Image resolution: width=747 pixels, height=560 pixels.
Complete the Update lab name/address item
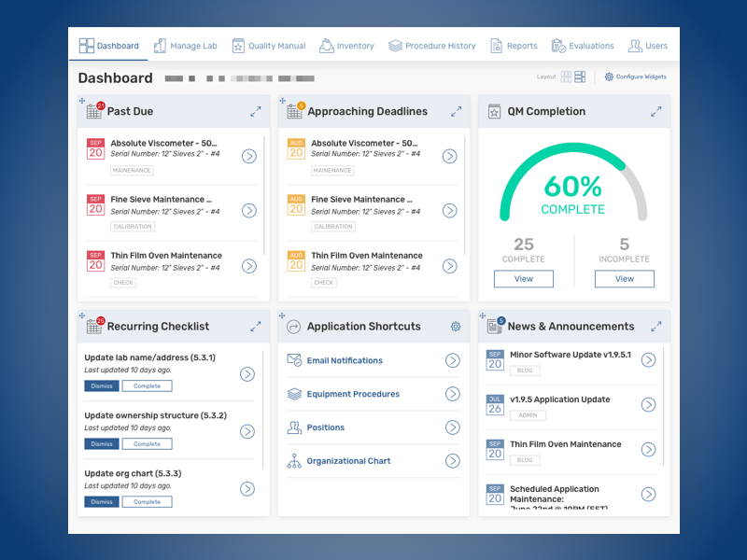pos(147,386)
